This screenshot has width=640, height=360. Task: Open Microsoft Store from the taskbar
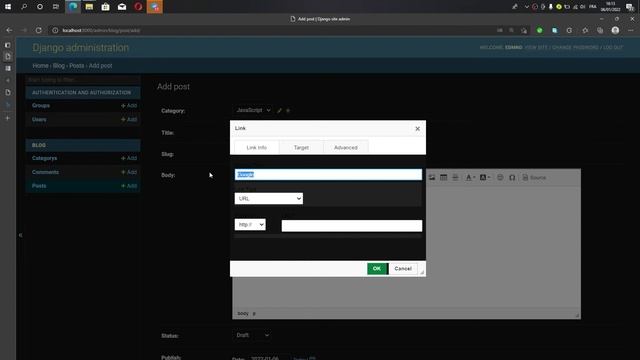pos(105,7)
